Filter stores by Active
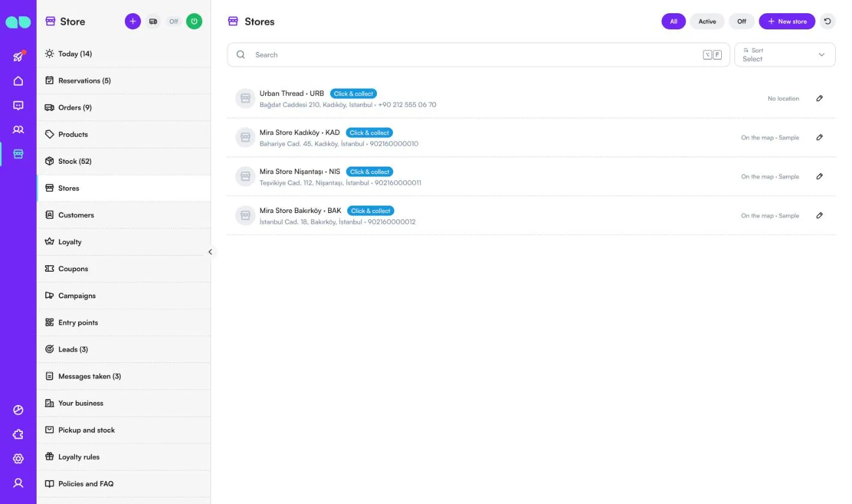 coord(707,22)
